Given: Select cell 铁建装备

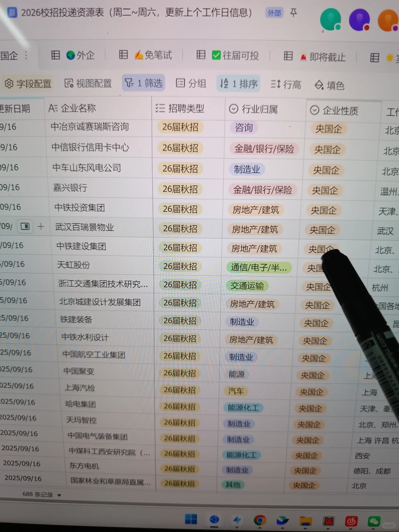Looking at the screenshot, I should [76, 320].
